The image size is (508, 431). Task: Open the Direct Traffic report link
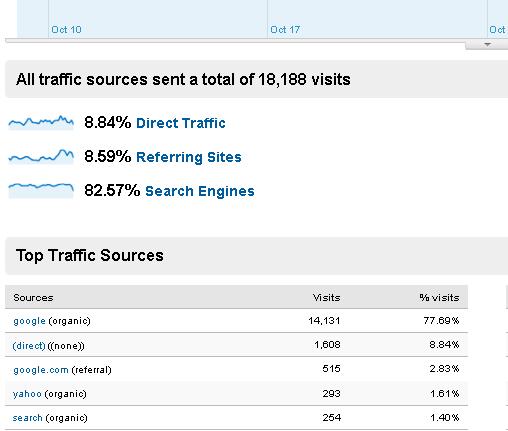pos(181,123)
